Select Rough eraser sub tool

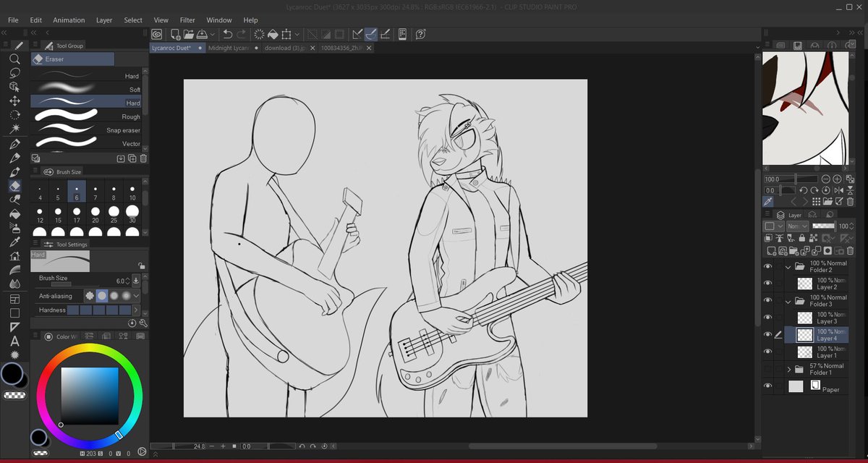(87, 116)
